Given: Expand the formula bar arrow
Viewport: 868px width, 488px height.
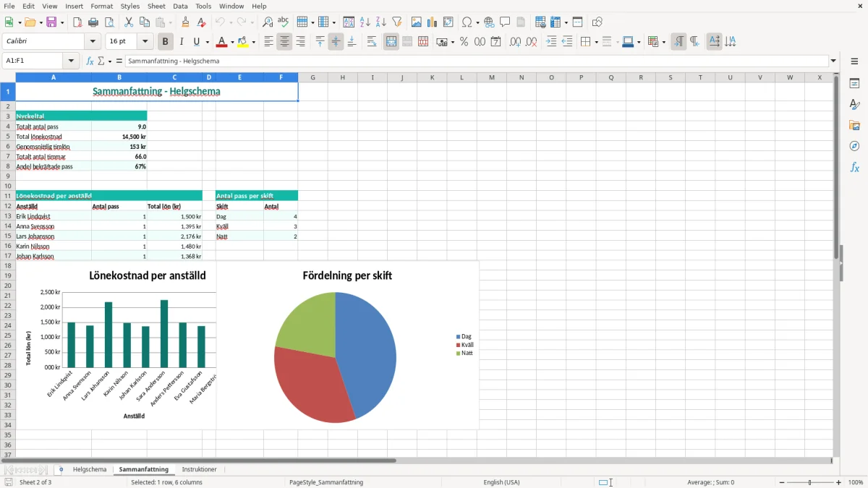Looking at the screenshot, I should [833, 61].
